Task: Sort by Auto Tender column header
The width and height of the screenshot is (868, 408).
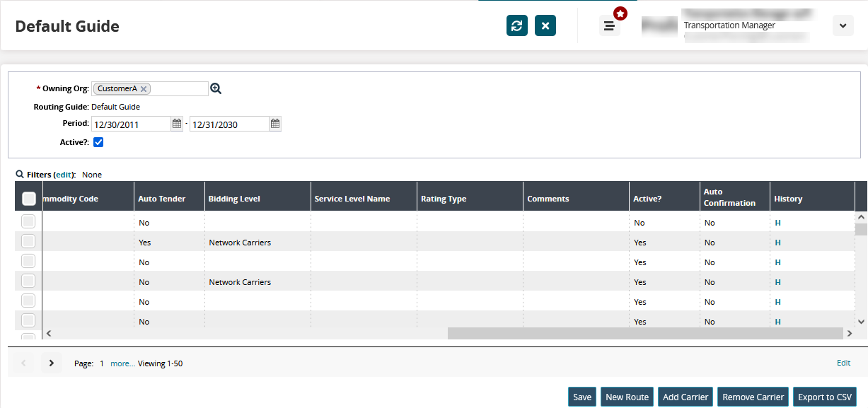Action: tap(161, 199)
